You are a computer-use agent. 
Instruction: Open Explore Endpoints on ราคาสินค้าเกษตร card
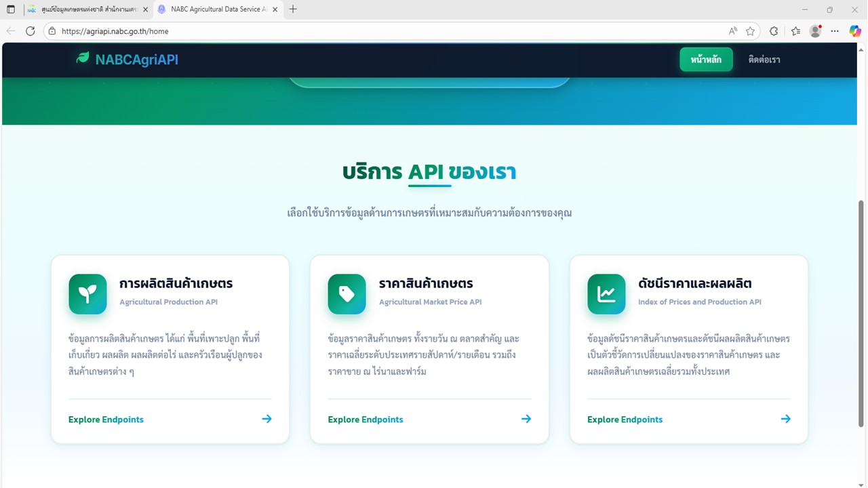coord(365,419)
